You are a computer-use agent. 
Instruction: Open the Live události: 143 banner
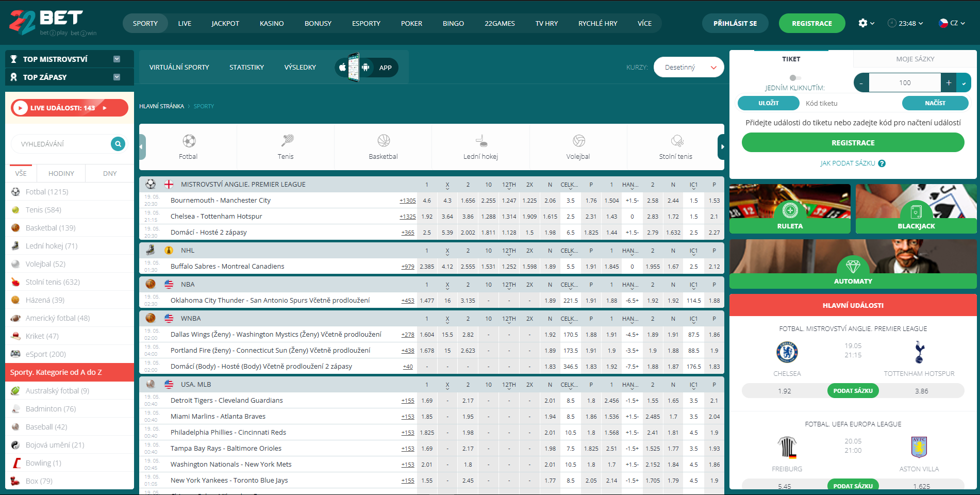click(70, 108)
